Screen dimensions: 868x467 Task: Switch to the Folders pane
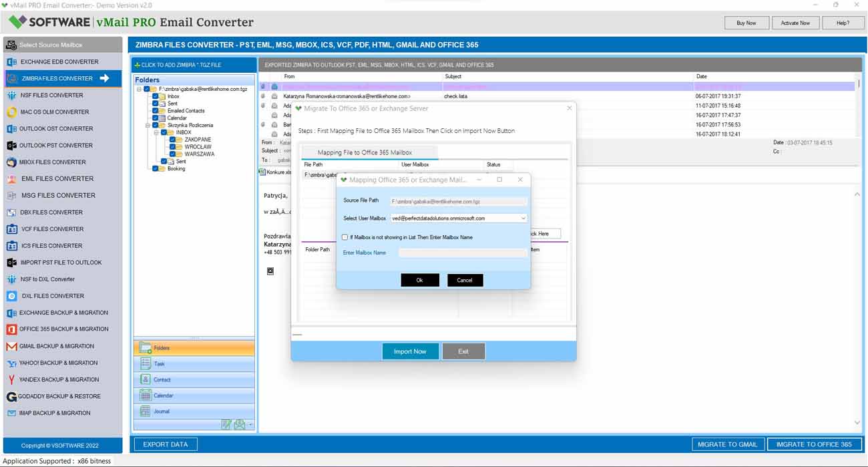[x=194, y=348]
